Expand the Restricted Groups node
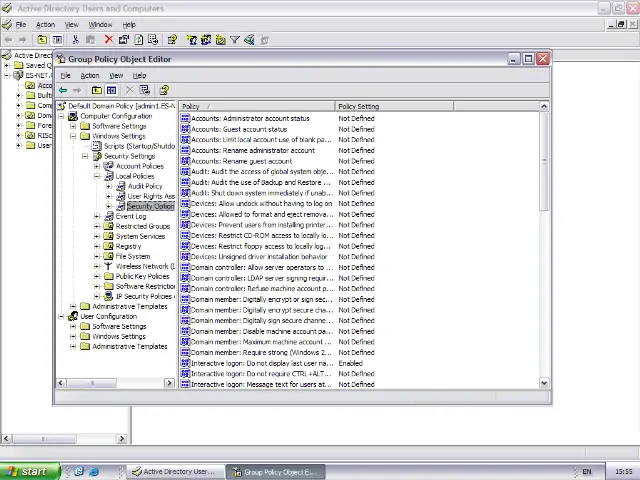This screenshot has height=480, width=640. pyautogui.click(x=97, y=226)
